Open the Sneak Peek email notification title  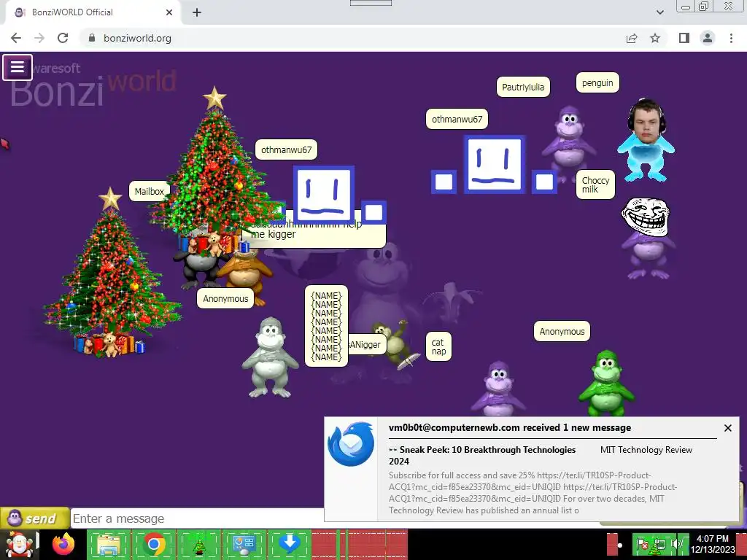click(482, 455)
